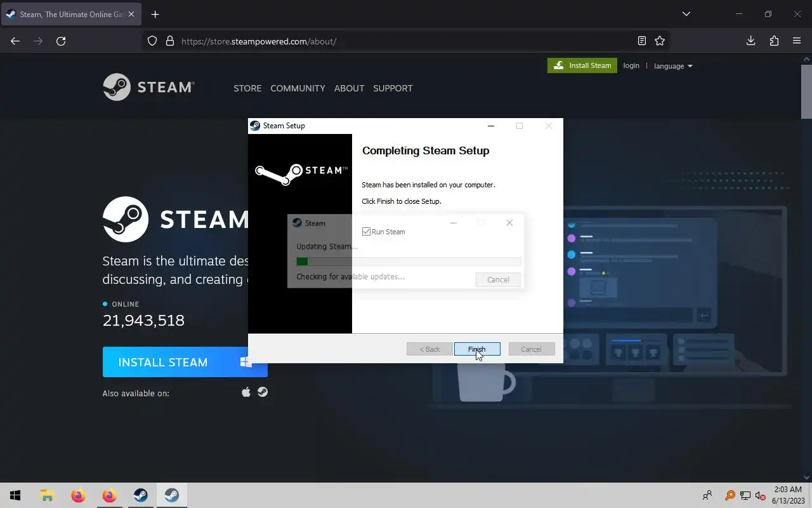
Task: Open a new browser tab
Action: (x=155, y=14)
